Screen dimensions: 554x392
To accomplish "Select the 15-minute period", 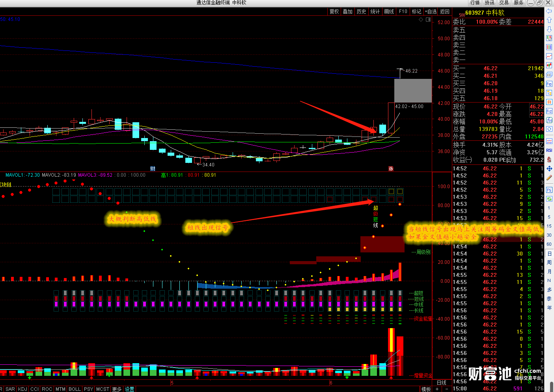I will click(x=549, y=226).
